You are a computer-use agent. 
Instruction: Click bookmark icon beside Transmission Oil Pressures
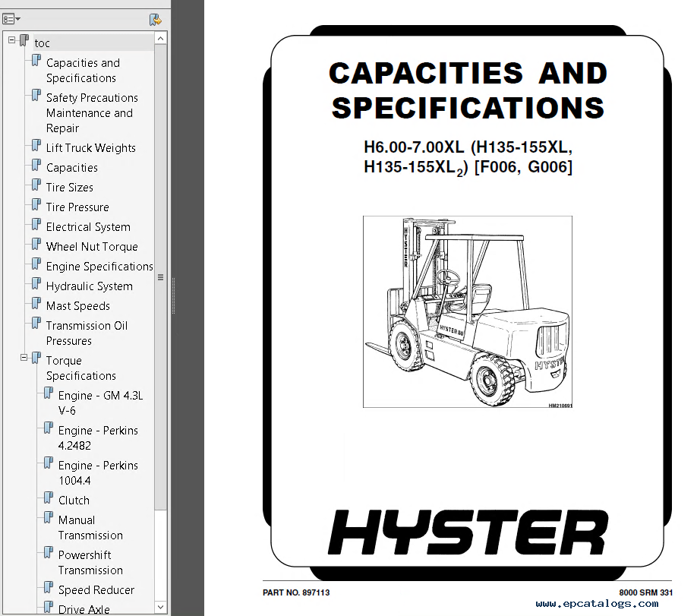tap(36, 324)
